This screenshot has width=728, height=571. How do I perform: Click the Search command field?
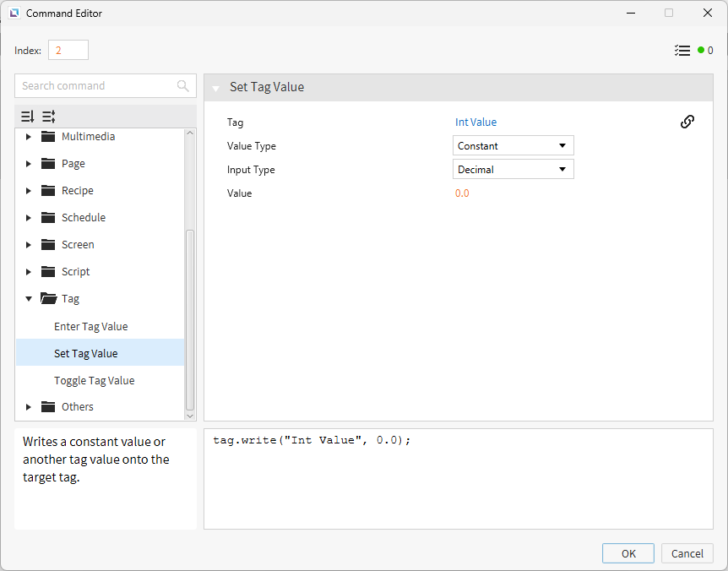106,86
